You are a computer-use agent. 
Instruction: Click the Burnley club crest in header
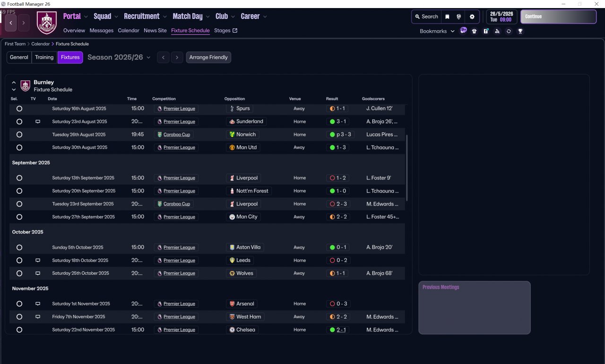tap(46, 22)
